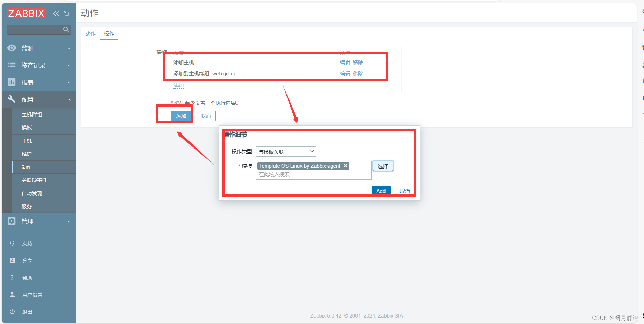The width and height of the screenshot is (644, 324).
Task: Click the 在此输入搜索 template search field
Action: (x=313, y=174)
